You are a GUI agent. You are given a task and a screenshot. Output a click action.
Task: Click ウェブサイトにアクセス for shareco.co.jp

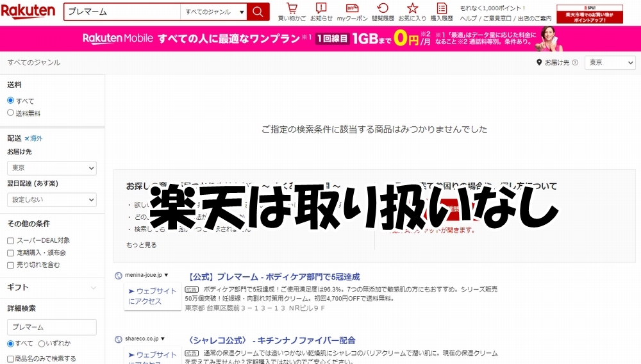[x=153, y=356]
